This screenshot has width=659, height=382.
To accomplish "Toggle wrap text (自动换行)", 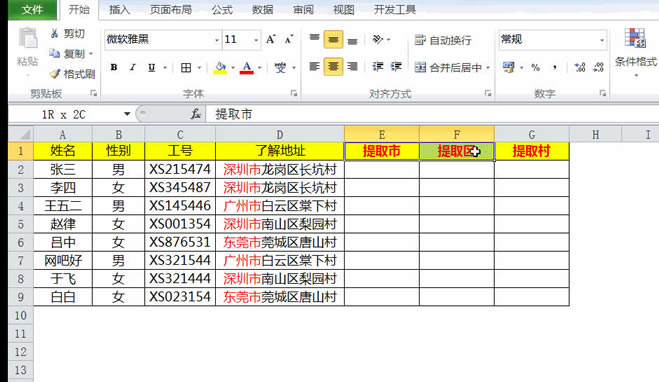I will pos(443,40).
